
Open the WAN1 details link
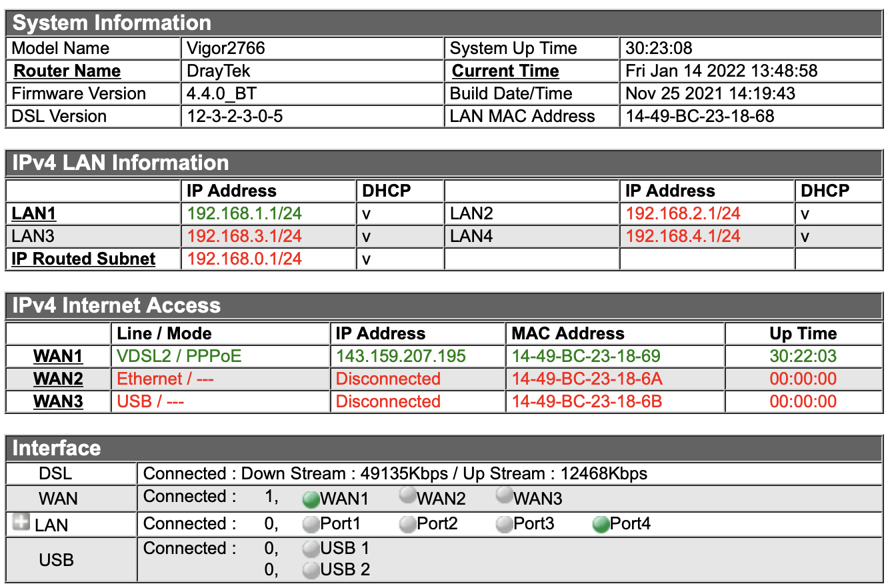click(x=57, y=356)
